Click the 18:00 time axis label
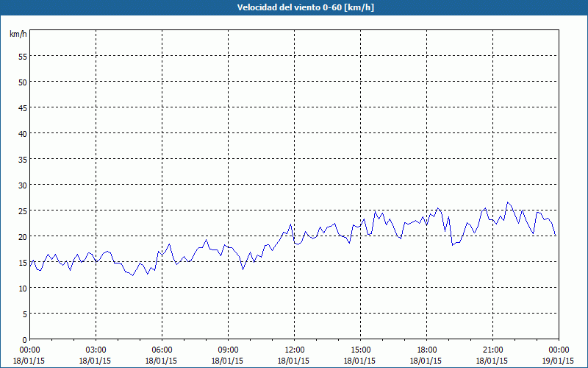The width and height of the screenshot is (588, 368). click(426, 350)
